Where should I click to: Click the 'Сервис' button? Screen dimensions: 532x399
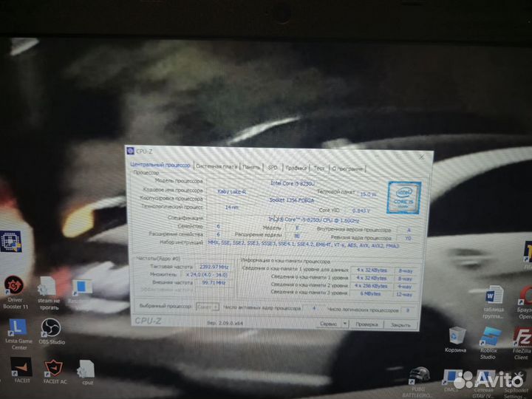click(328, 324)
